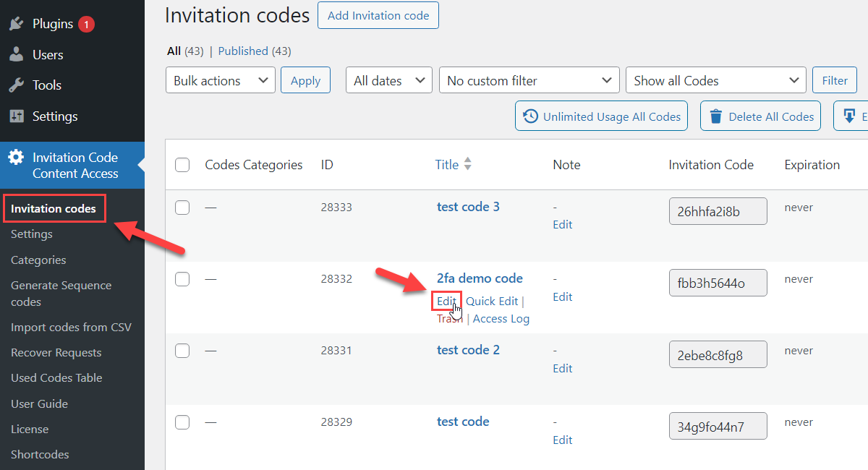Open the test code 2 title link

(x=468, y=350)
